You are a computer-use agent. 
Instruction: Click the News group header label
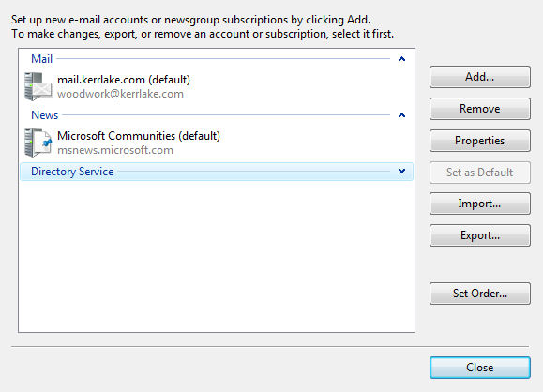pyautogui.click(x=44, y=115)
